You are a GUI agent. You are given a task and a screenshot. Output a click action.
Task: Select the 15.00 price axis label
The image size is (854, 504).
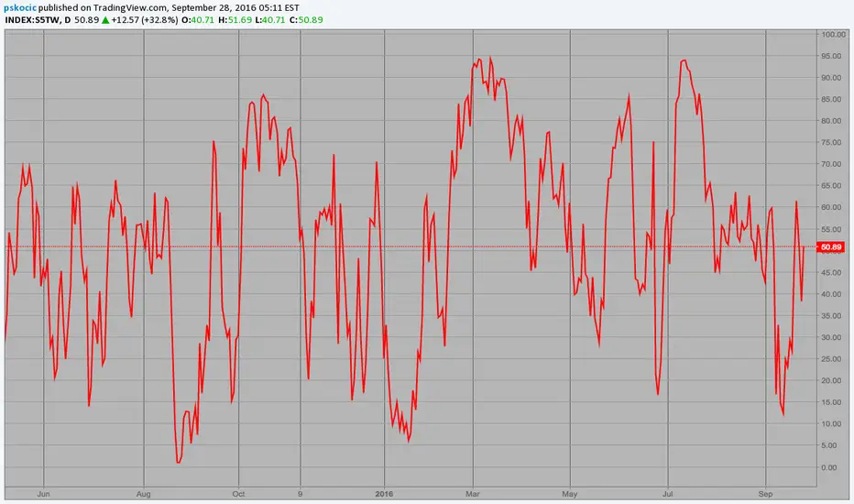pyautogui.click(x=831, y=402)
